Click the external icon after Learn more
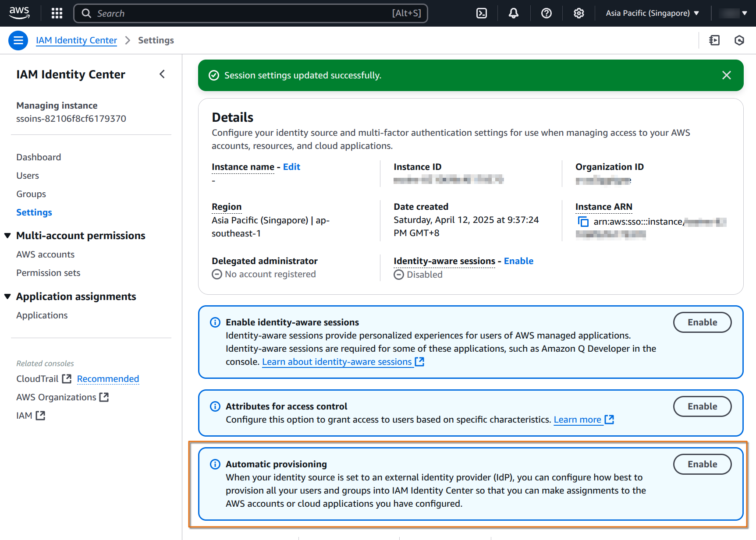 [609, 420]
